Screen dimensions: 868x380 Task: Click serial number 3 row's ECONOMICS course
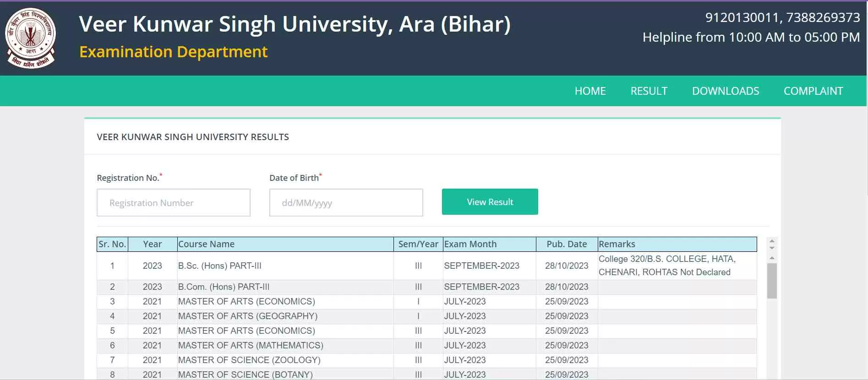(x=246, y=302)
